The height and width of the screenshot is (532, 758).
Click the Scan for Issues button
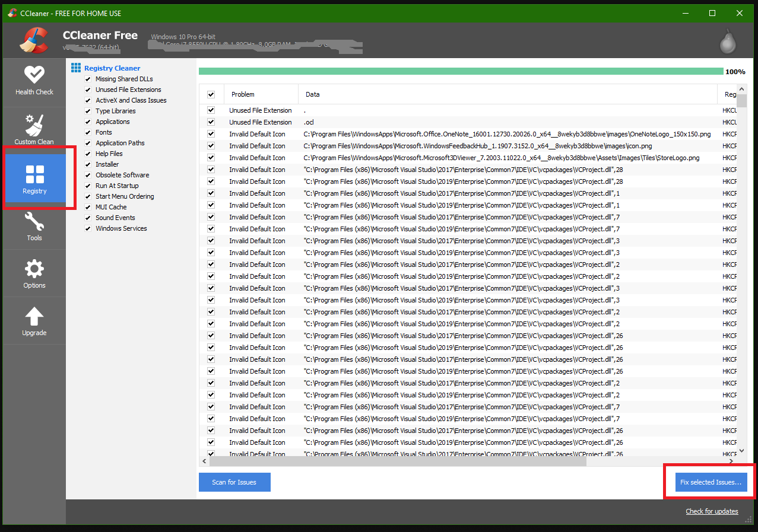point(234,482)
